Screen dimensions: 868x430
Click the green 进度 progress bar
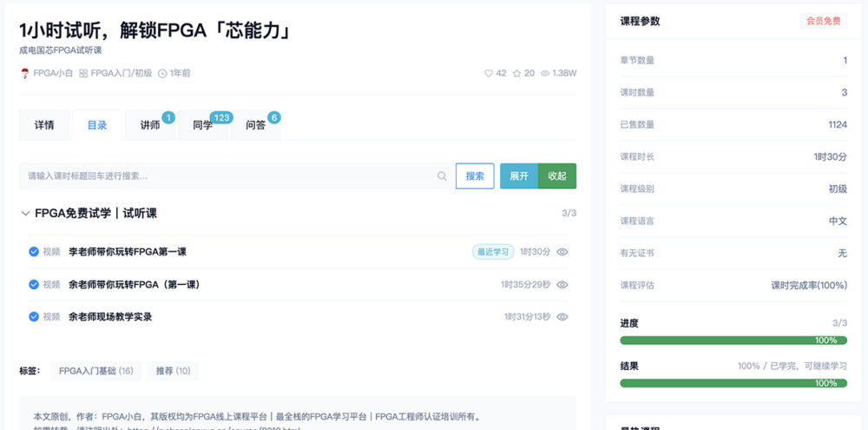[x=733, y=341]
